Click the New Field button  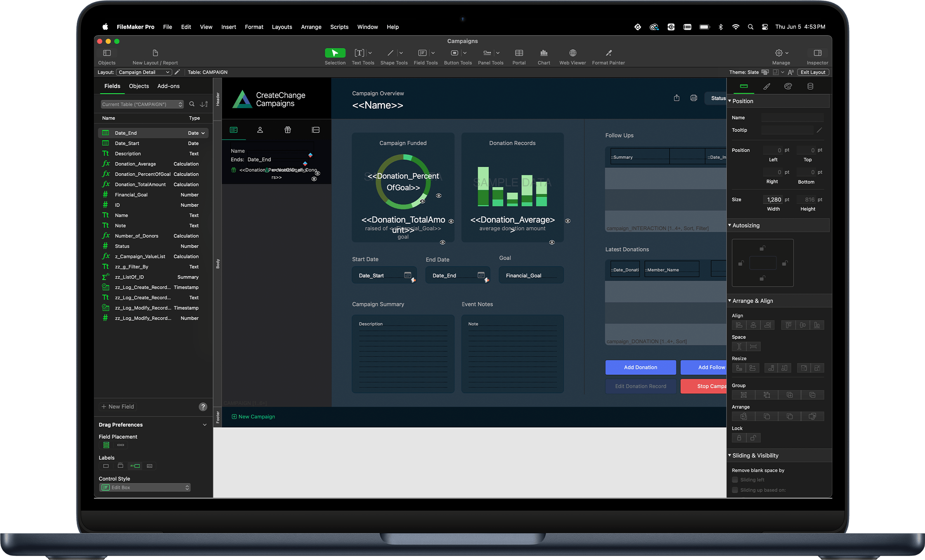point(118,406)
